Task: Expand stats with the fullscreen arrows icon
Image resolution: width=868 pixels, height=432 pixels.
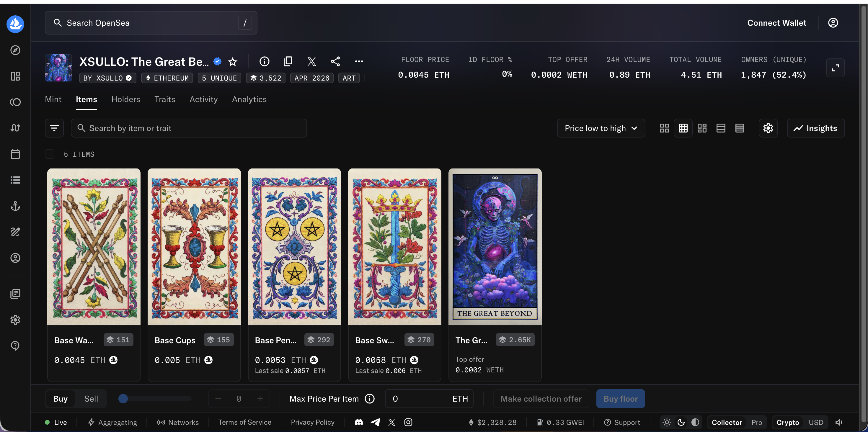Action: pyautogui.click(x=835, y=68)
